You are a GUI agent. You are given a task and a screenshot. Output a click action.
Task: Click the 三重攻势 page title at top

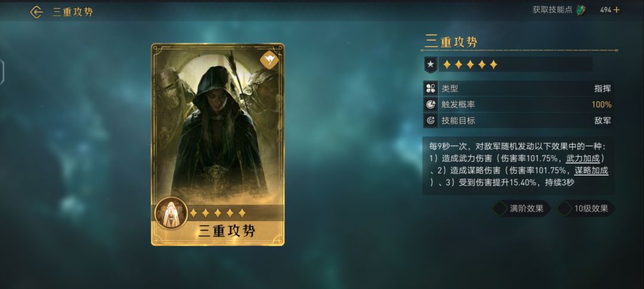coord(73,12)
